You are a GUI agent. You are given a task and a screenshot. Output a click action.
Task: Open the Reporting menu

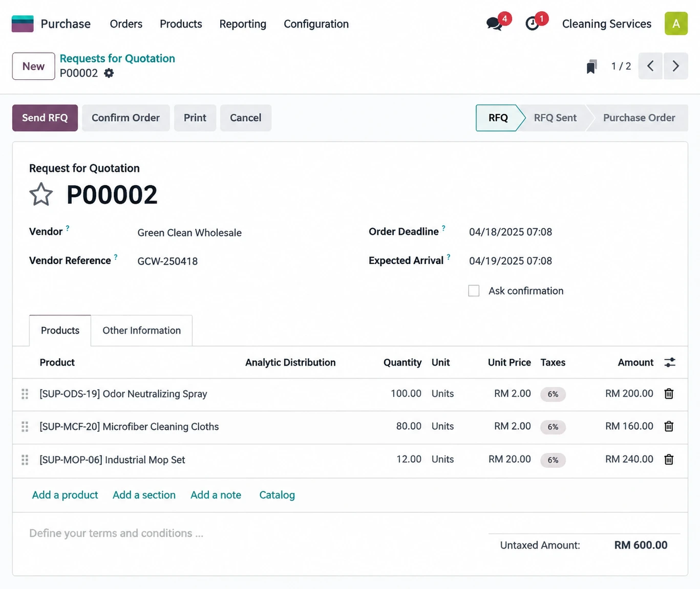pyautogui.click(x=243, y=24)
